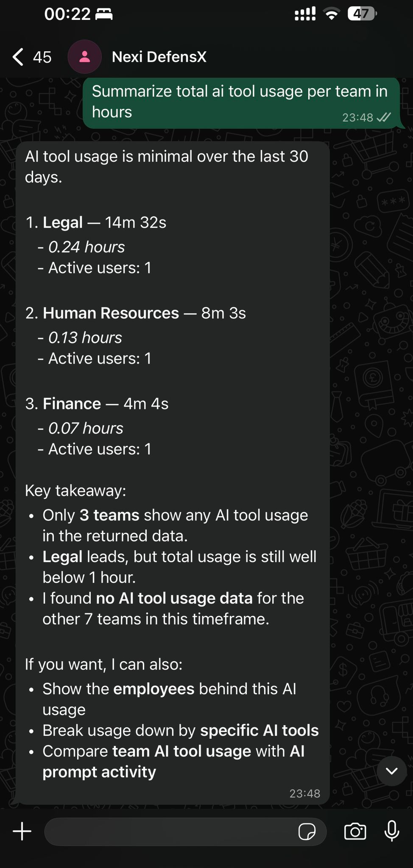Open Nexi DefensX profile avatar
The width and height of the screenshot is (413, 868).
pos(84,57)
